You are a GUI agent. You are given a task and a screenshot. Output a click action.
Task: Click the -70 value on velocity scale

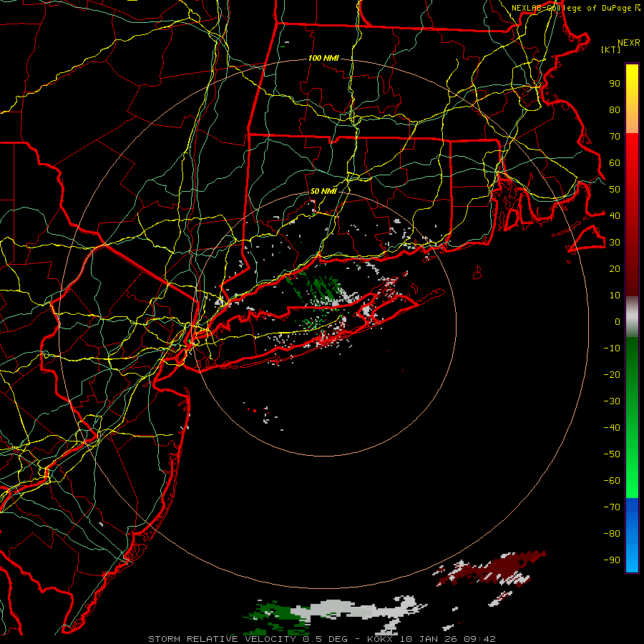tap(612, 507)
